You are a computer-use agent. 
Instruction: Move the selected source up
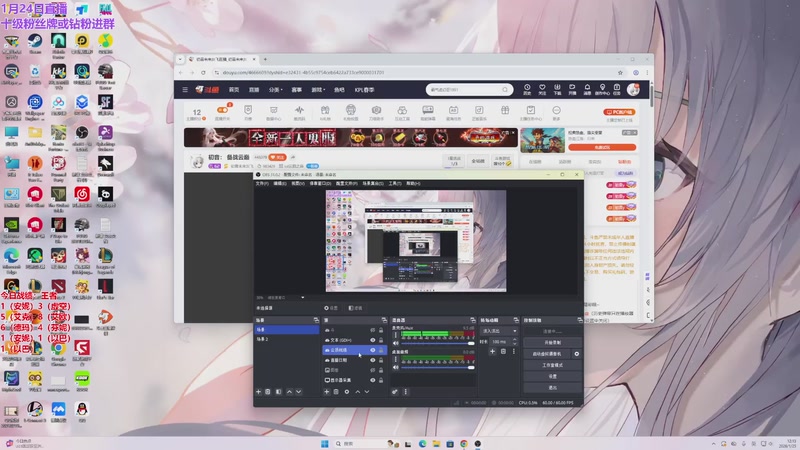(358, 392)
